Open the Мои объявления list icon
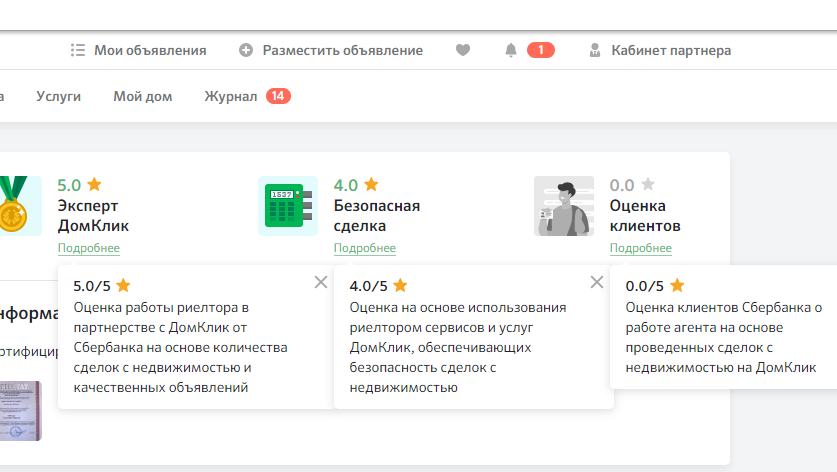 click(x=78, y=50)
